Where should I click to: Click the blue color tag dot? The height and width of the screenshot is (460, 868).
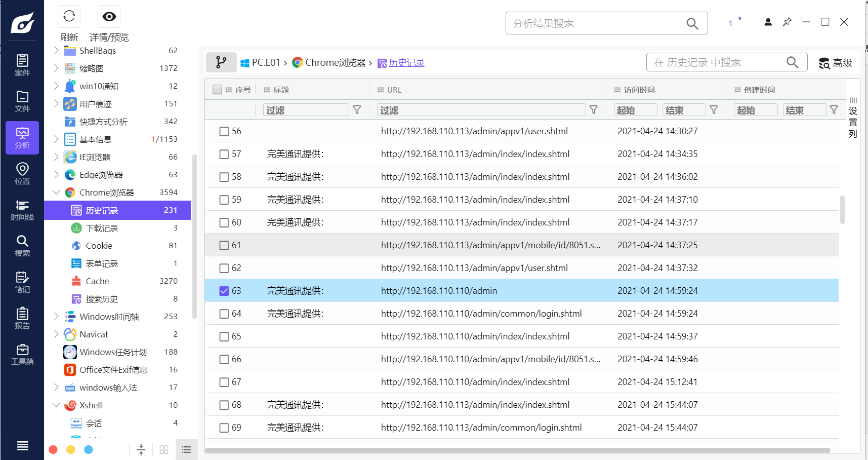[x=89, y=450]
